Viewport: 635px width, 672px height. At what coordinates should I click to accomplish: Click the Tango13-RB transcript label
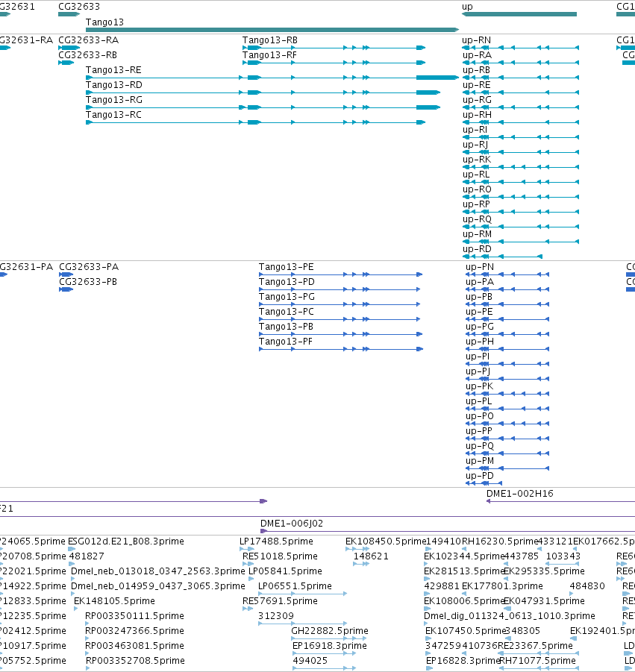coord(269,40)
